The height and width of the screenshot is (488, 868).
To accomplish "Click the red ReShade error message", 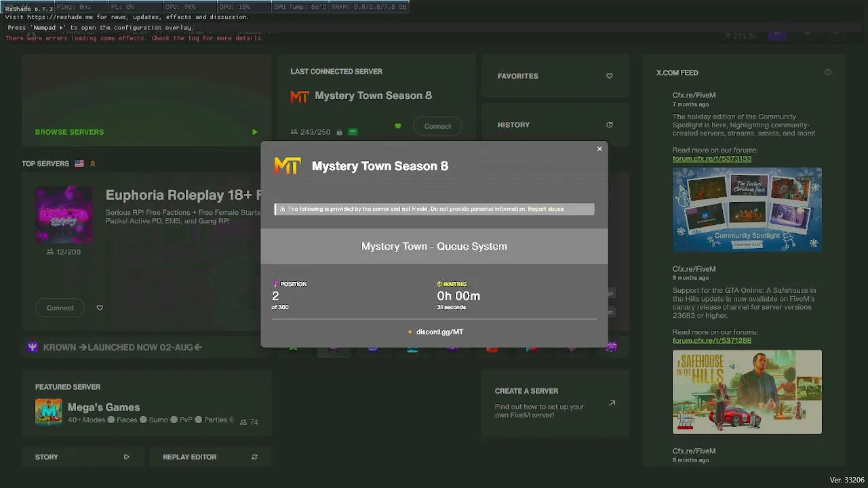I will tap(134, 38).
